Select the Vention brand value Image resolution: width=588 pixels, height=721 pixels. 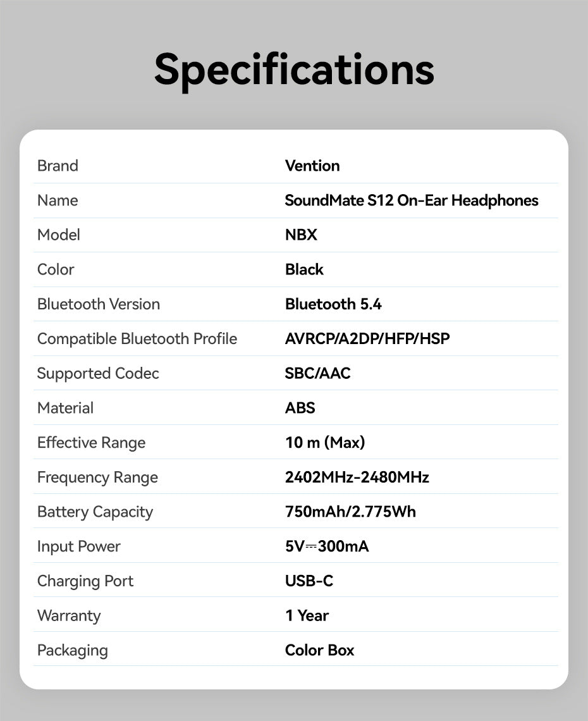(312, 166)
